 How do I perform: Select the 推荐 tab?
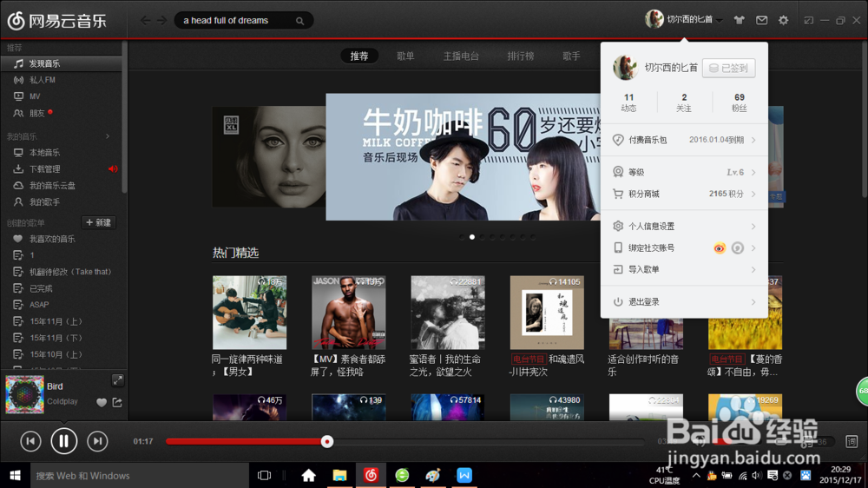[359, 56]
